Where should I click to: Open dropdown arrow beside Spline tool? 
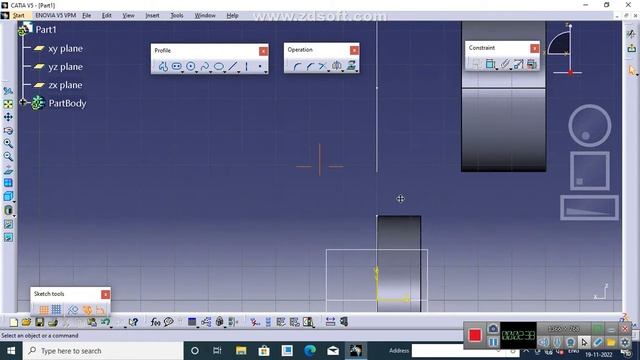(211, 72)
